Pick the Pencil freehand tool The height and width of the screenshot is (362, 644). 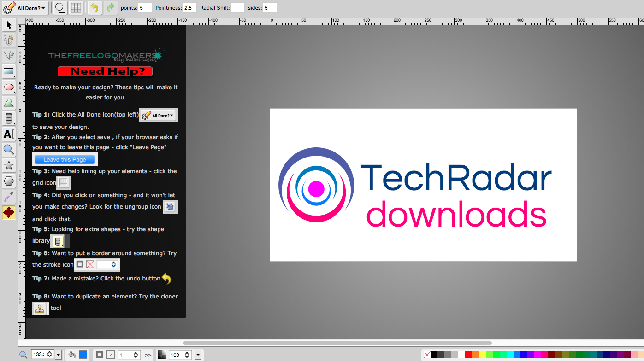pos(9,40)
